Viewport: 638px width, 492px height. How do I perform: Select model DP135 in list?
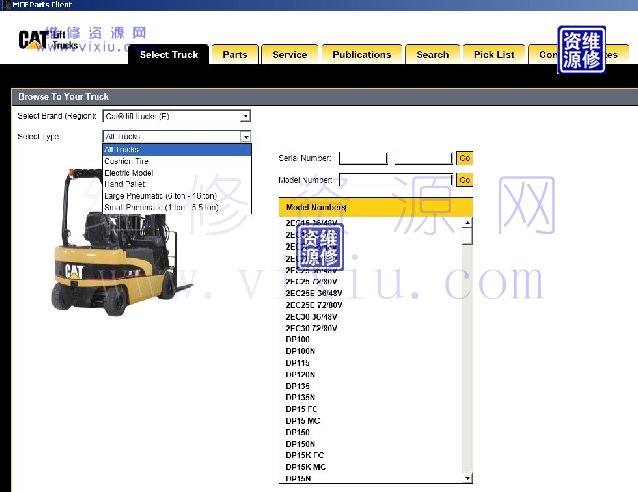(x=297, y=386)
